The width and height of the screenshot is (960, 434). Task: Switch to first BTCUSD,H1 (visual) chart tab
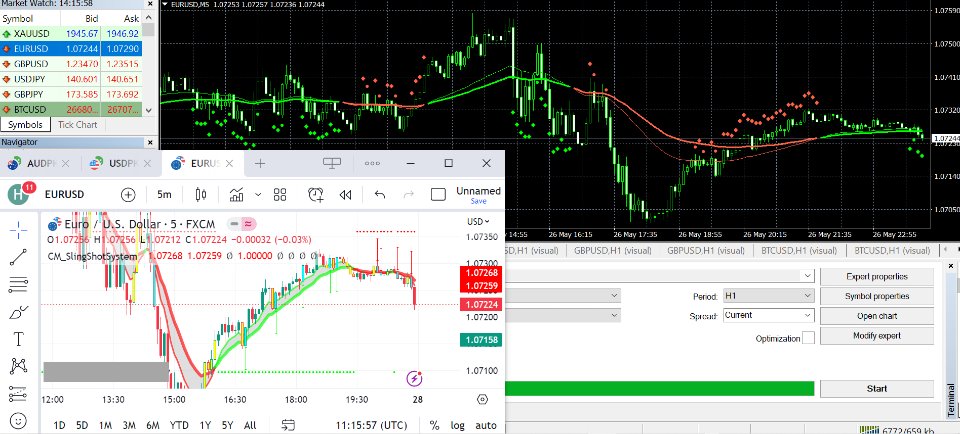point(798,250)
